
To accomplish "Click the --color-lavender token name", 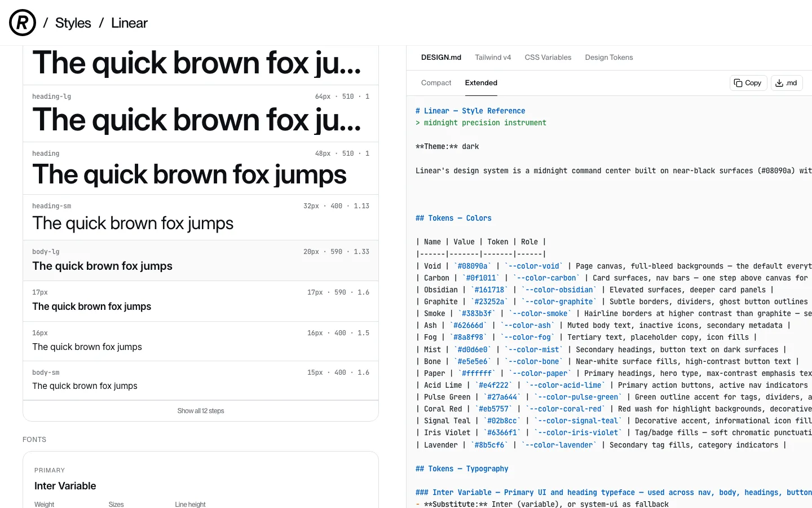I will click(559, 445).
